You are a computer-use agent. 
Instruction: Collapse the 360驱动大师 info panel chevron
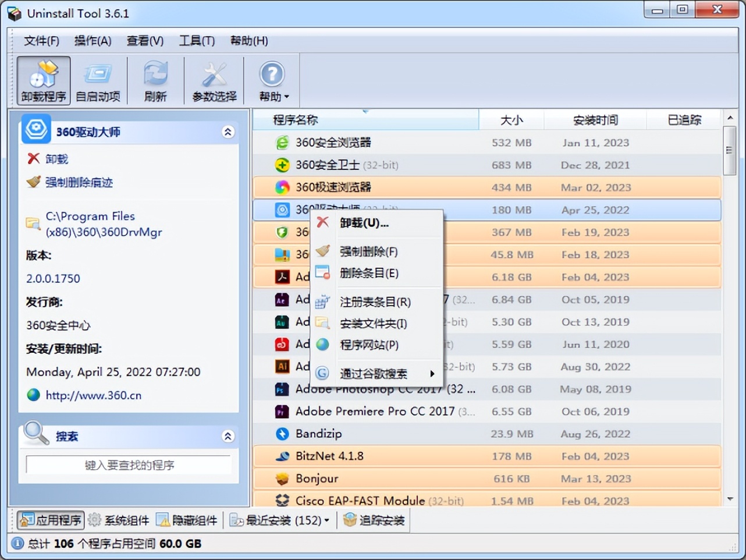click(228, 133)
